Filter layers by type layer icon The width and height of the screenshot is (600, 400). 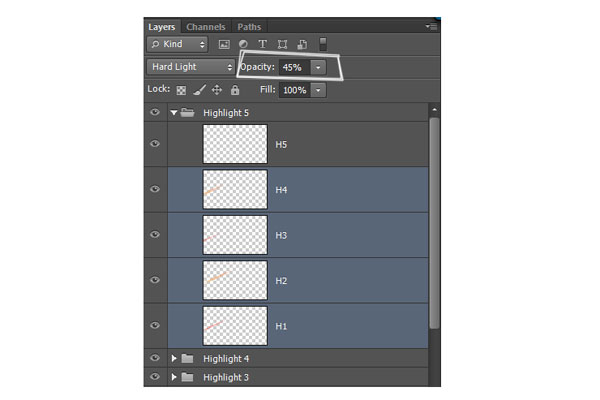tap(262, 44)
